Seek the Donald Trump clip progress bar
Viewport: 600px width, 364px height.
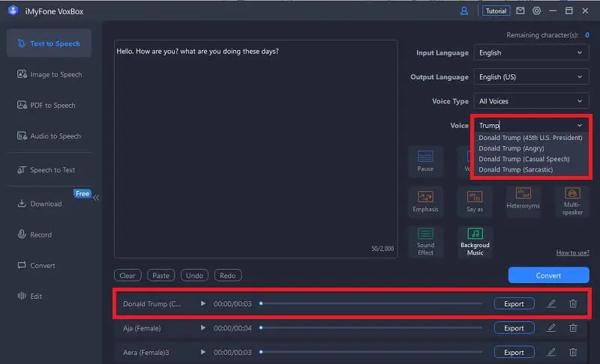pos(370,303)
